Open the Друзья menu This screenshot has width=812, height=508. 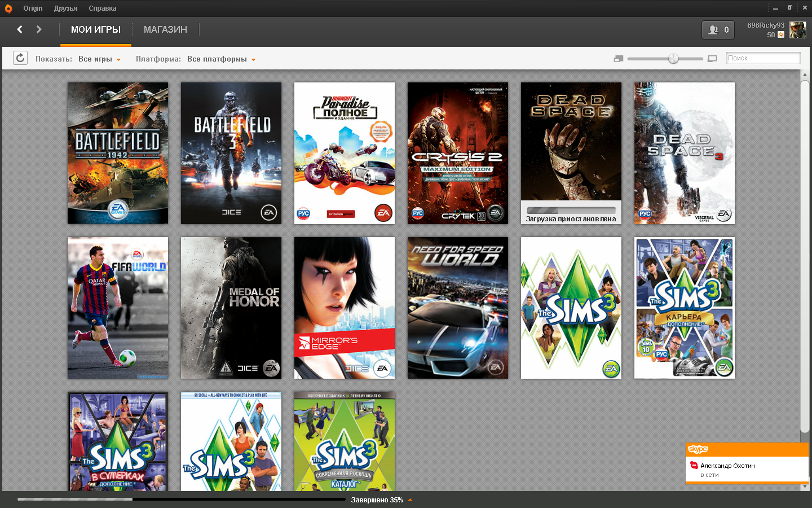[65, 8]
